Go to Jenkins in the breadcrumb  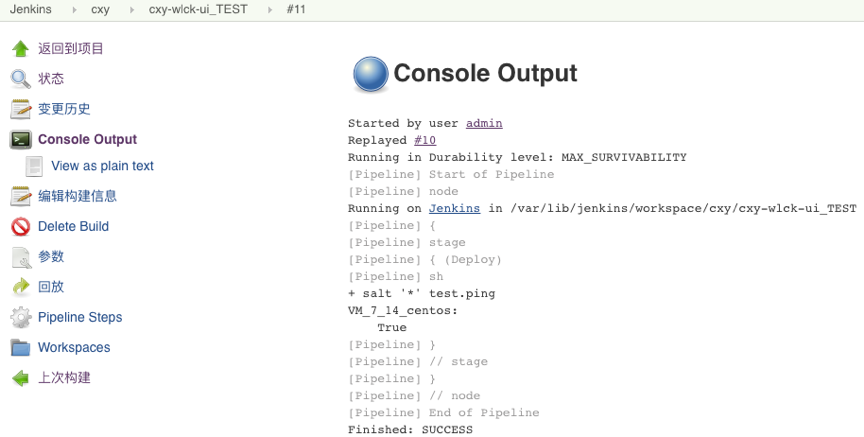30,9
